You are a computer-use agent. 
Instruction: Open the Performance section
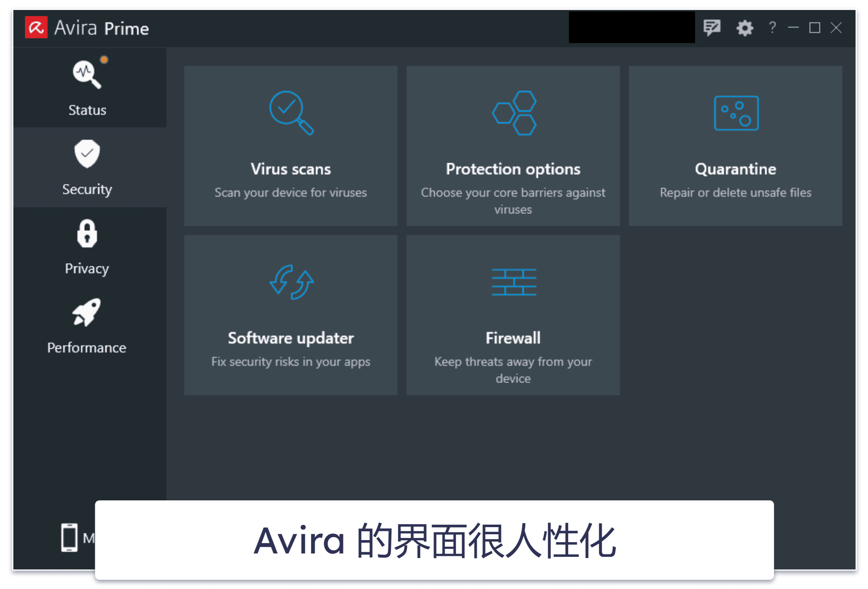point(90,326)
